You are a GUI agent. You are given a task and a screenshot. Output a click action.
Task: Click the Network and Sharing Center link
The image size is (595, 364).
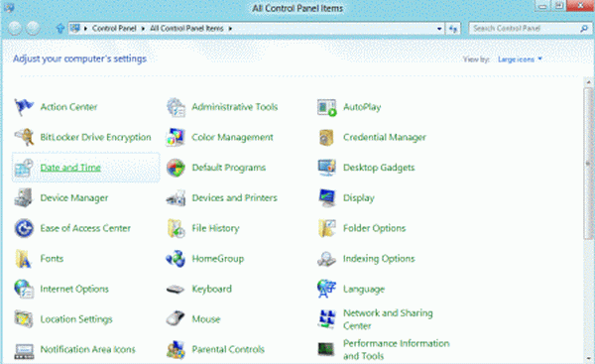pos(388,319)
